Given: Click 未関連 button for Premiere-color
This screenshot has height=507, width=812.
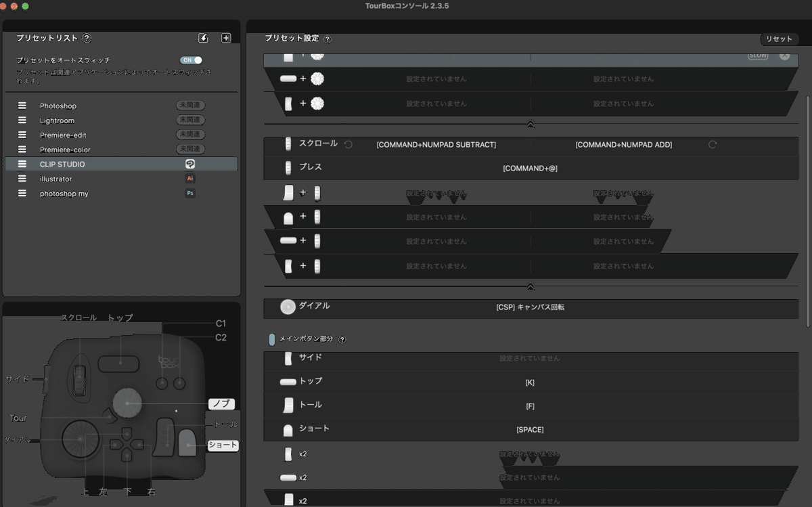Looking at the screenshot, I should pos(191,149).
